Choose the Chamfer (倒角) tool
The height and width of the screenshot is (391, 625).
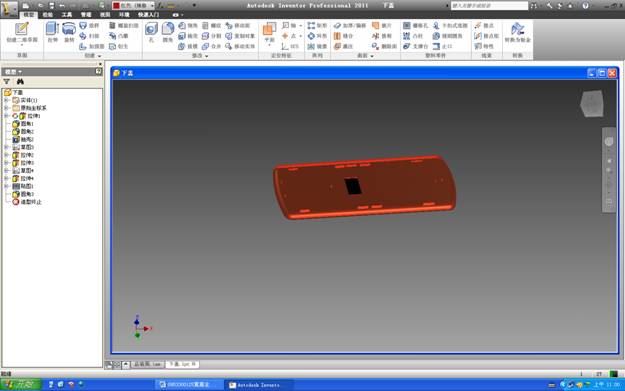click(x=188, y=26)
